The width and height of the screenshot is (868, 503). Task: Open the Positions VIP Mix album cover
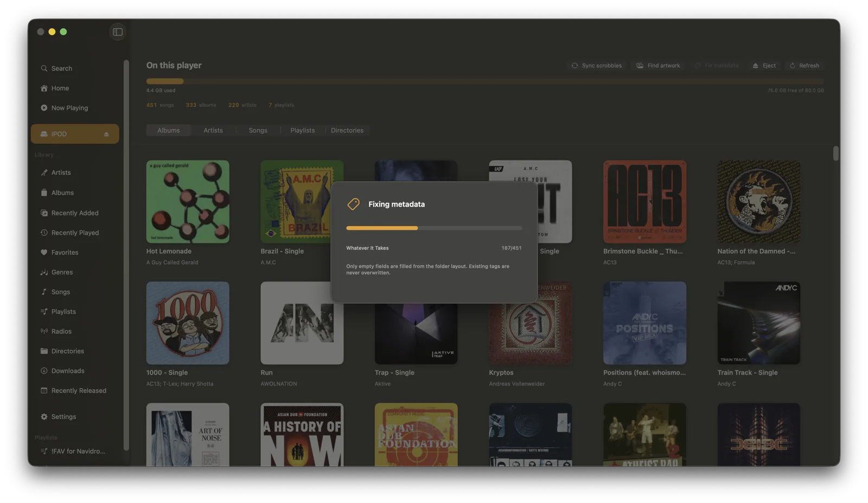(644, 323)
